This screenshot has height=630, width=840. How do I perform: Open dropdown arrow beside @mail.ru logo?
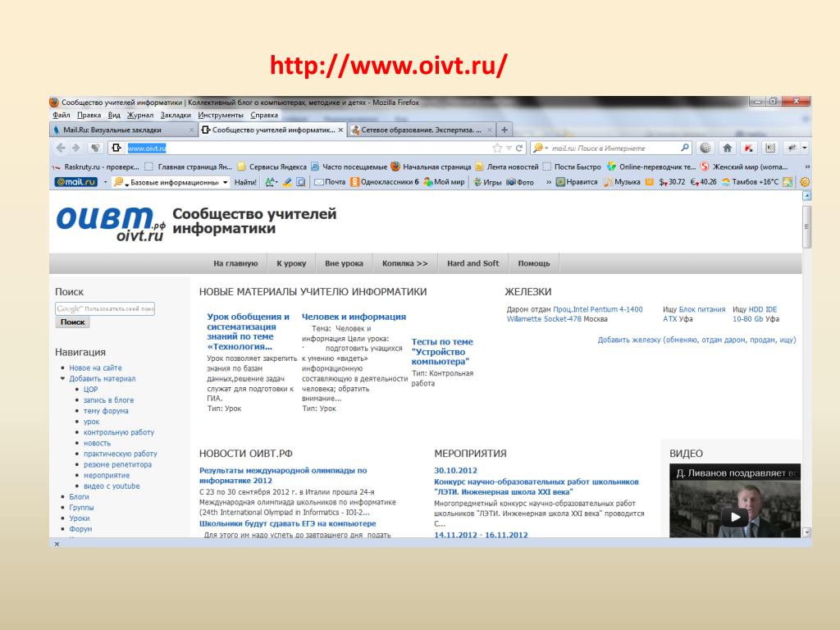[x=105, y=182]
